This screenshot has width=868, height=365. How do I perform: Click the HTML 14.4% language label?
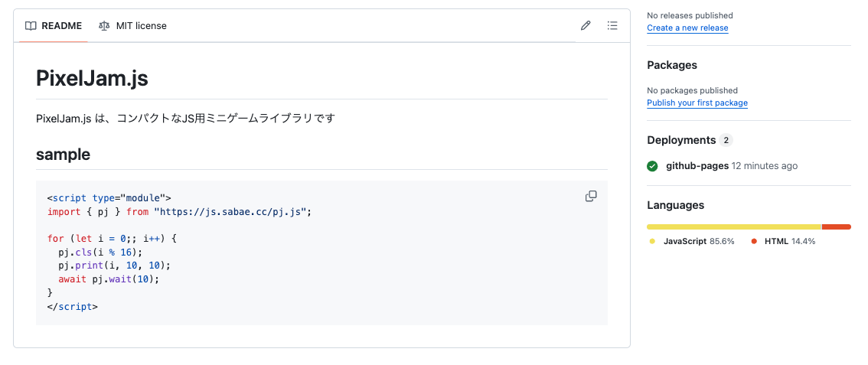pyautogui.click(x=789, y=241)
